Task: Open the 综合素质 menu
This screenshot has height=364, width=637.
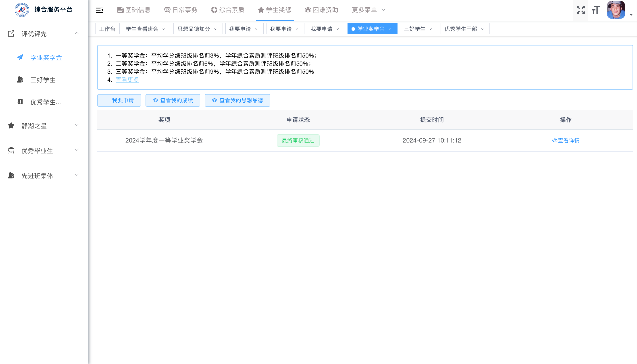Action: [x=228, y=10]
